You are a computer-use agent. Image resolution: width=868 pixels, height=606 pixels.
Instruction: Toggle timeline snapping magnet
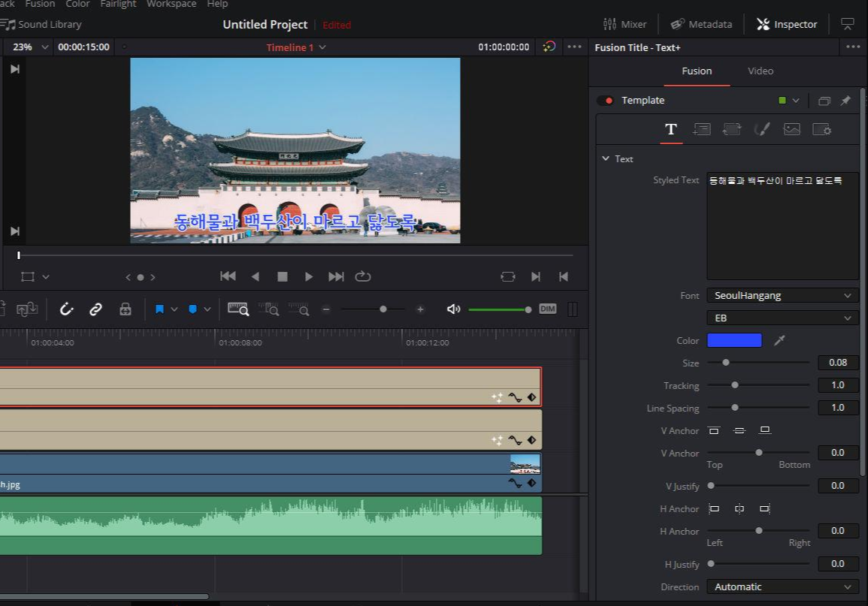[66, 309]
